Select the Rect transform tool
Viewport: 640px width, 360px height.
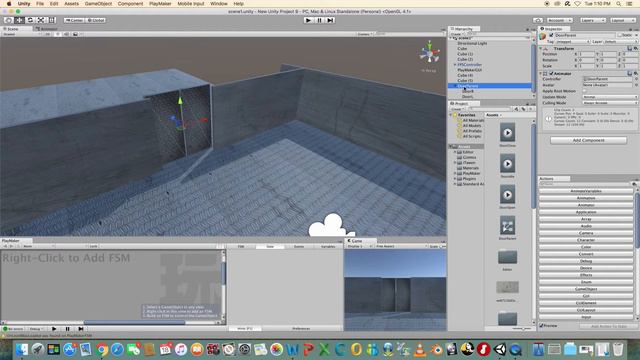(52, 20)
